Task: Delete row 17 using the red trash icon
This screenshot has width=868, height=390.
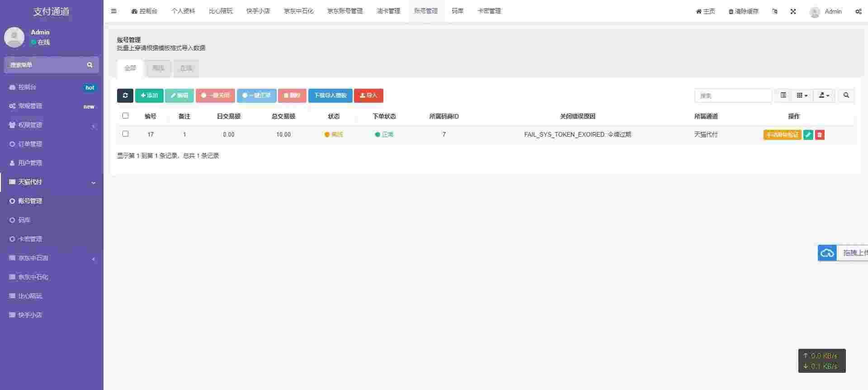Action: pos(820,135)
